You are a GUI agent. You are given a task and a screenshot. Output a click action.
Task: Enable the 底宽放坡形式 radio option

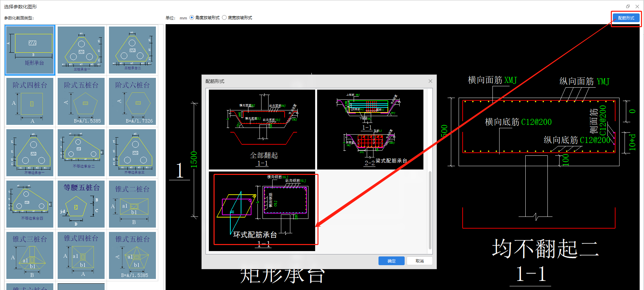[224, 18]
